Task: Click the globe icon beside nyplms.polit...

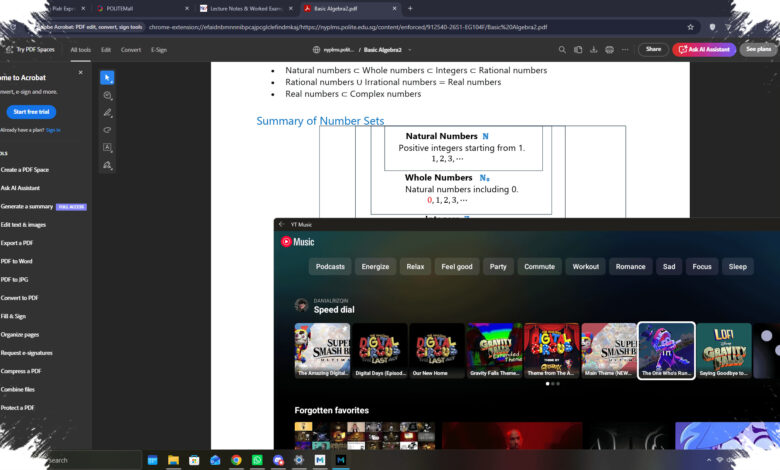Action: tap(316, 50)
